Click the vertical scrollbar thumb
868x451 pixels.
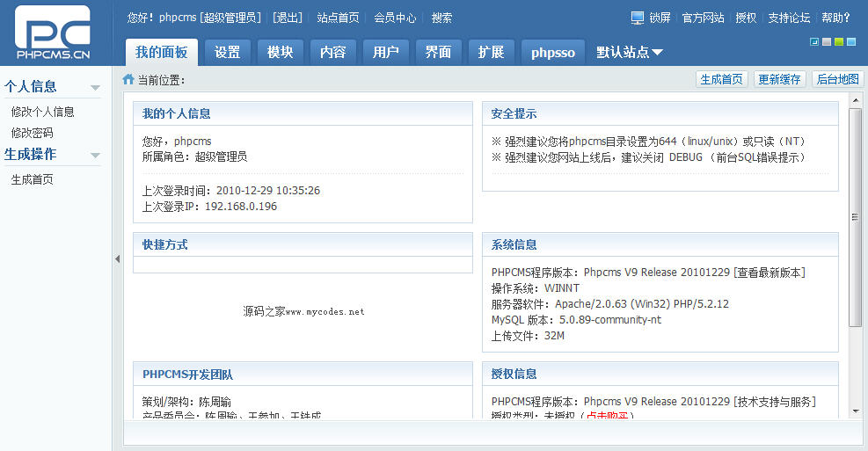[856, 217]
